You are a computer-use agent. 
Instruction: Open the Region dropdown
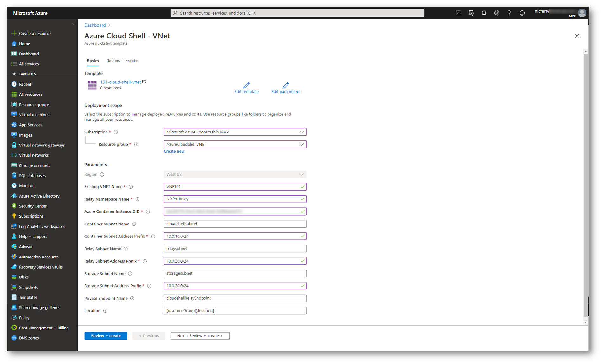tap(235, 174)
